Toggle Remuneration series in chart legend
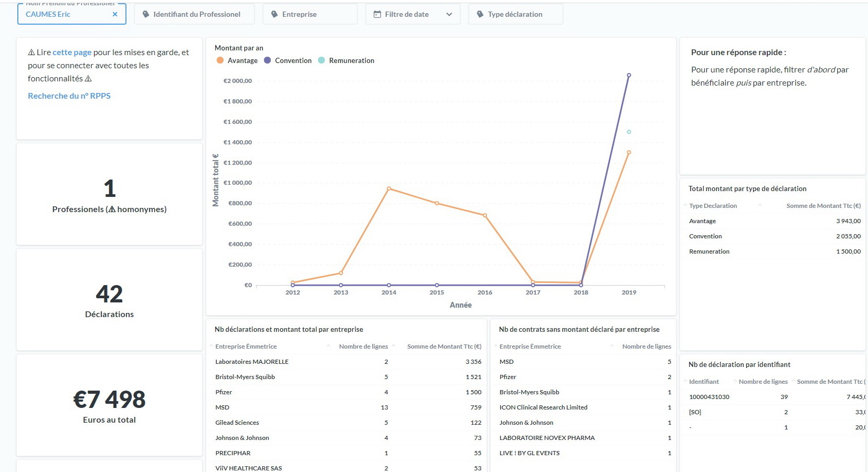Screen dimensions: 868x472 (x=346, y=61)
